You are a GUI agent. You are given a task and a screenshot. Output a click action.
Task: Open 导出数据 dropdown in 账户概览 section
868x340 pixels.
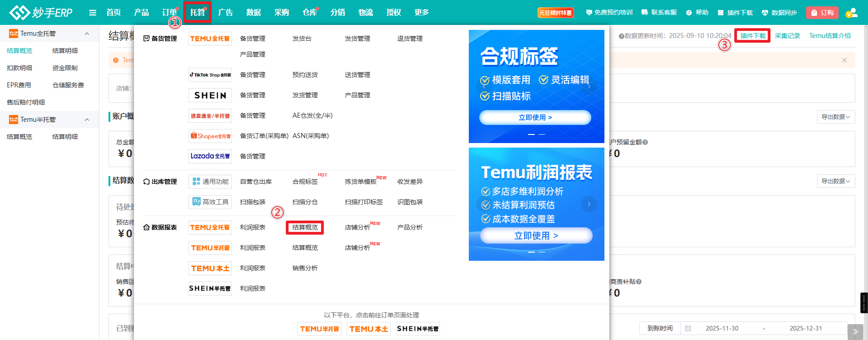coord(835,117)
